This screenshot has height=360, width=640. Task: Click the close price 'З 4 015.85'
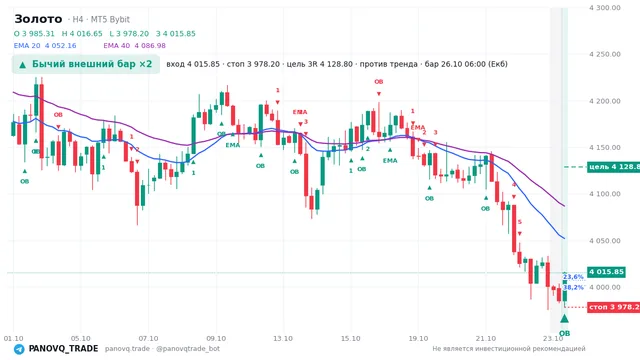click(176, 33)
